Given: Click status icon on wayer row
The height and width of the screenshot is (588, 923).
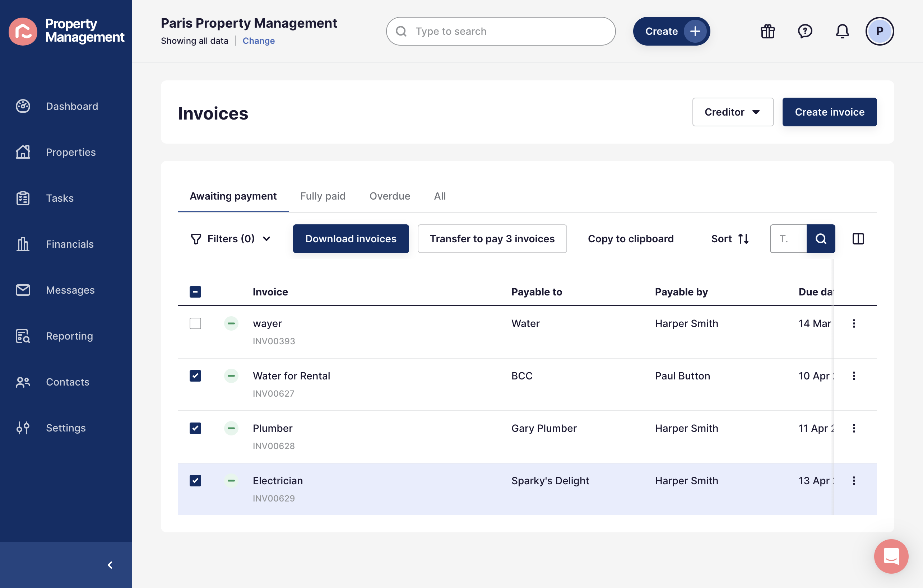Looking at the screenshot, I should [x=231, y=323].
